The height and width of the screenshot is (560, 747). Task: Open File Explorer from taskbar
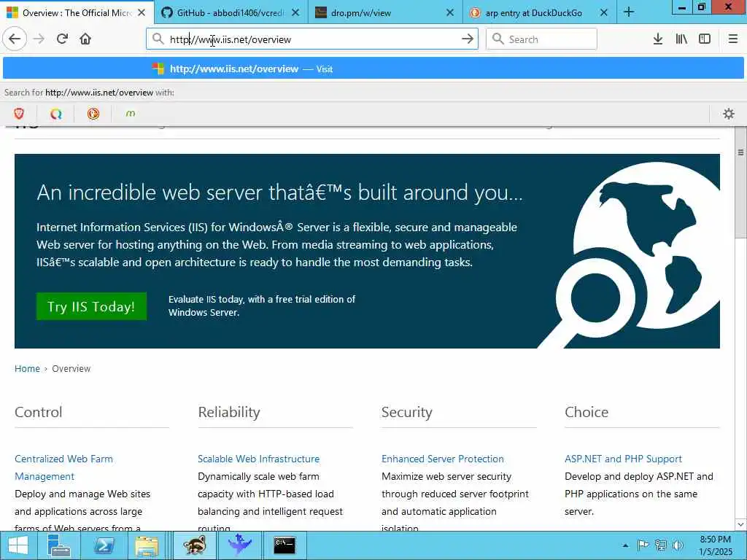(x=146, y=545)
